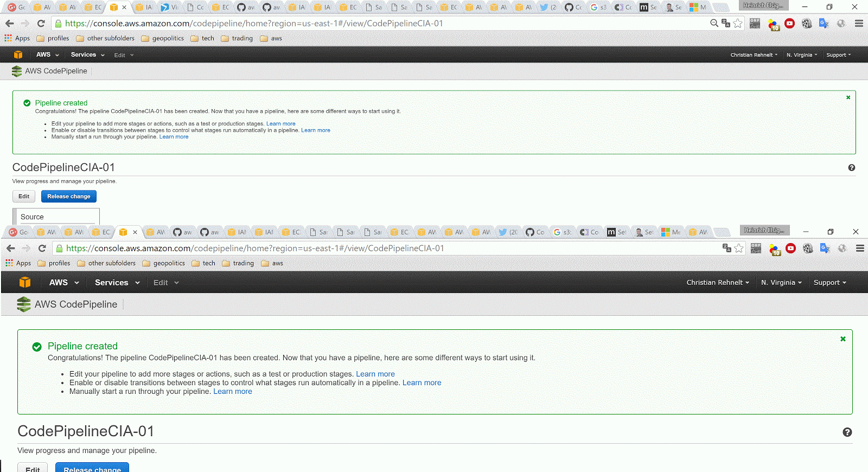
Task: Click the AWS CodePipeline title in the bottom window
Action: tap(76, 304)
